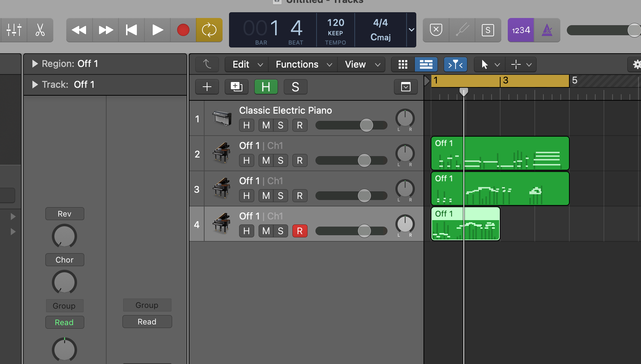Disable record on track 4
The height and width of the screenshot is (364, 641).
click(x=300, y=231)
